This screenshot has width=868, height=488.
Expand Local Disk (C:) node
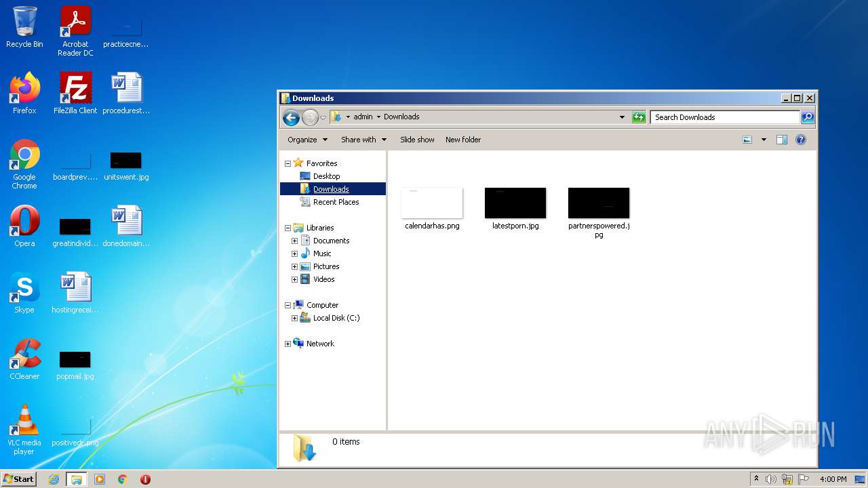point(294,318)
